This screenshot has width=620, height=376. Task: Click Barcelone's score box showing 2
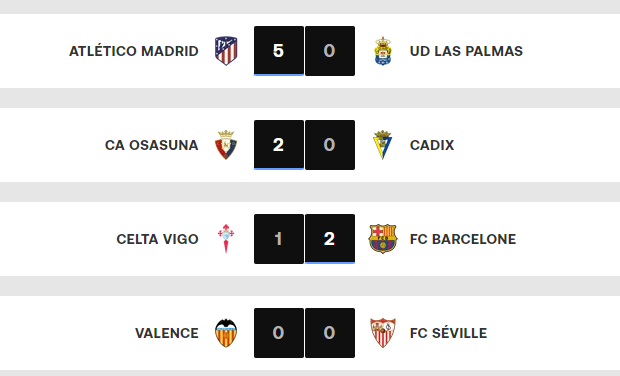pos(330,239)
